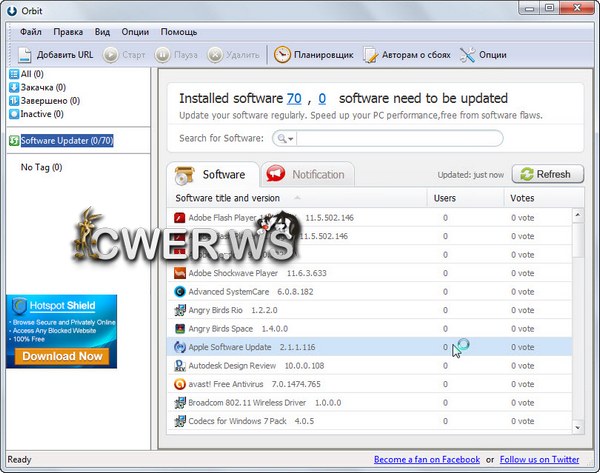Select the Adobe Shockwave Player icon

coord(180,273)
